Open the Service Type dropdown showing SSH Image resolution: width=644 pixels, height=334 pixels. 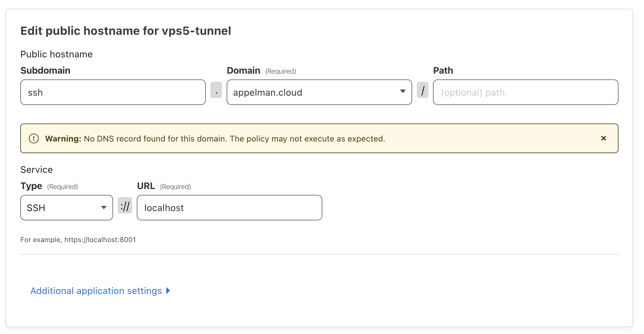point(66,208)
